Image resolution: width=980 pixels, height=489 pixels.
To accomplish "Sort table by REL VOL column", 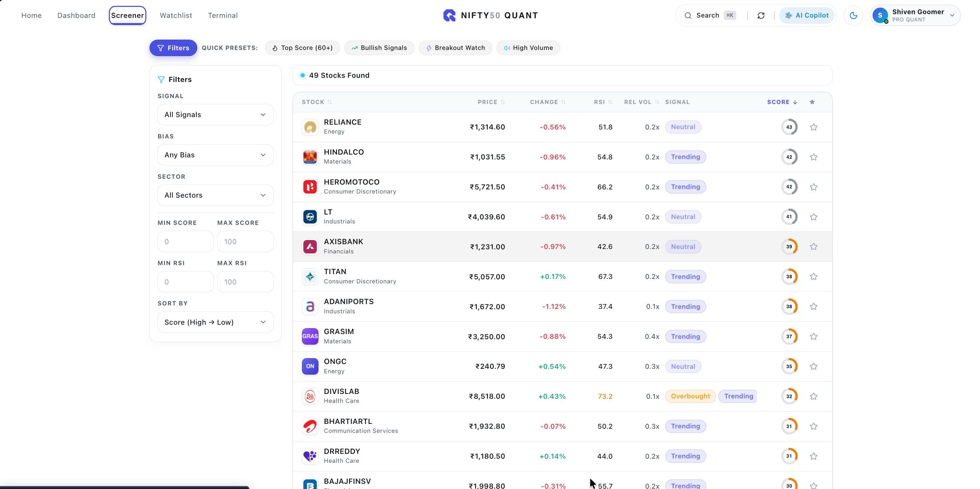I will 642,102.
